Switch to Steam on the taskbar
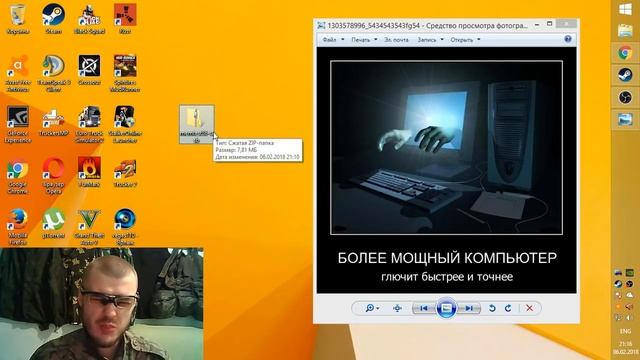Viewport: 640px width, 360px height. [x=625, y=75]
